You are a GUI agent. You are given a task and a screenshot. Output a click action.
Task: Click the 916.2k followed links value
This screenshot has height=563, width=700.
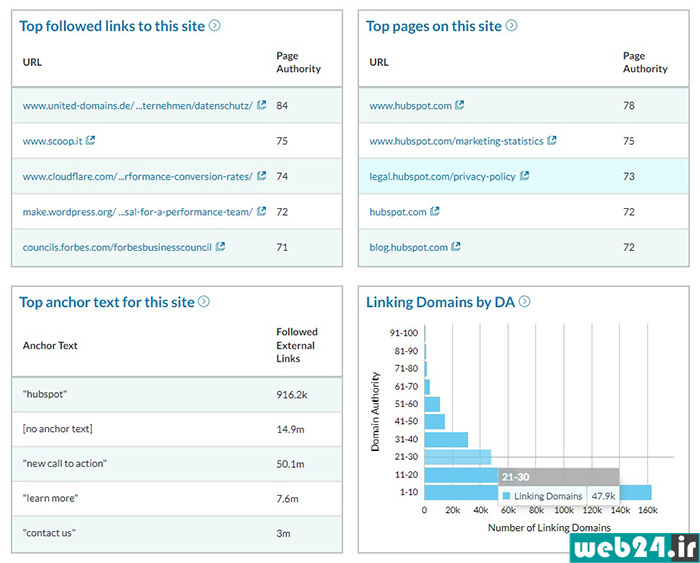(292, 395)
